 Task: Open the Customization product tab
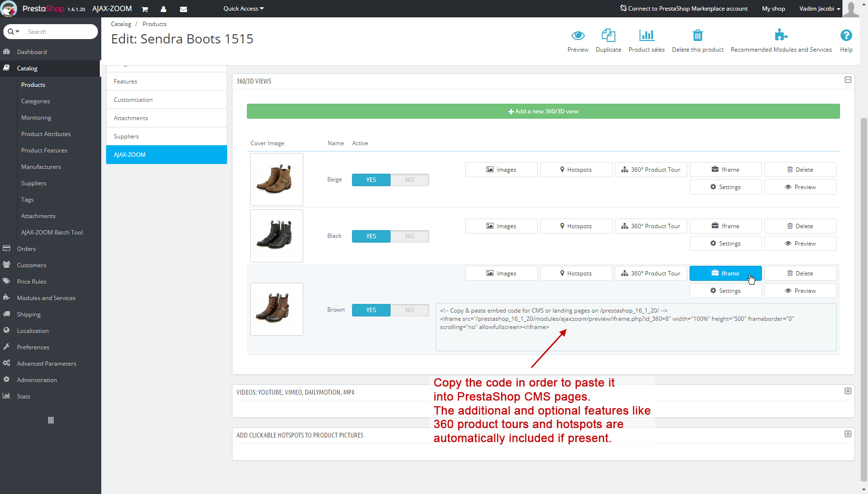tap(166, 100)
